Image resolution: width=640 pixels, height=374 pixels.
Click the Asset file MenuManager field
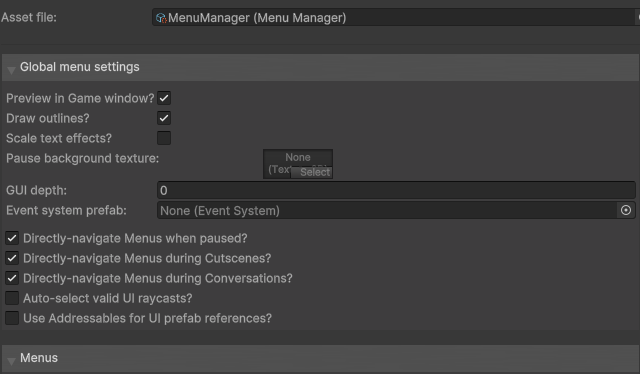tap(393, 18)
